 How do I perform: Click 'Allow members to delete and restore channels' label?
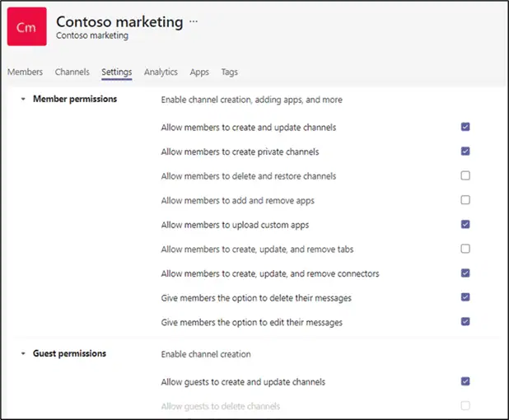point(249,176)
